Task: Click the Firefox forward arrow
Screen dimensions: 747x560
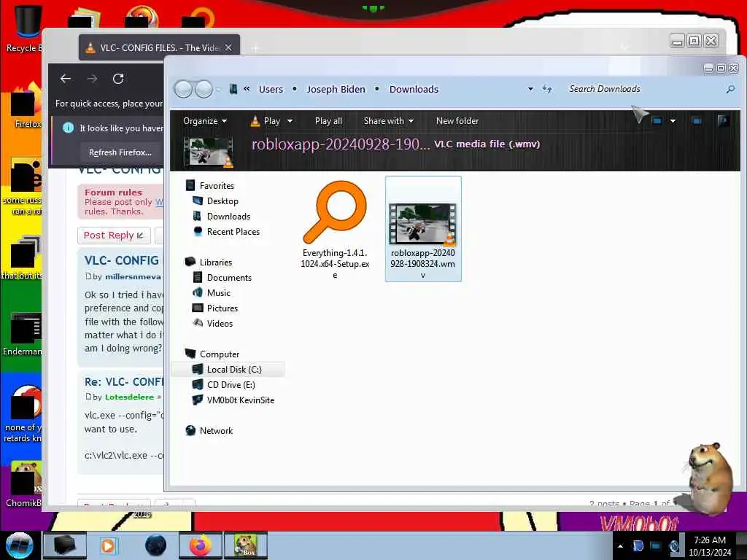Action: [x=92, y=79]
